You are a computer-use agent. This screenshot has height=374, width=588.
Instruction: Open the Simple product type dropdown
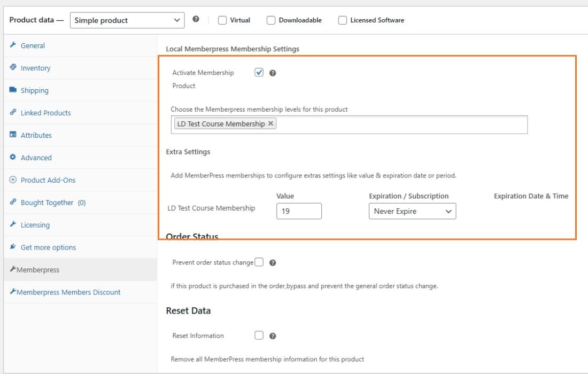[127, 20]
